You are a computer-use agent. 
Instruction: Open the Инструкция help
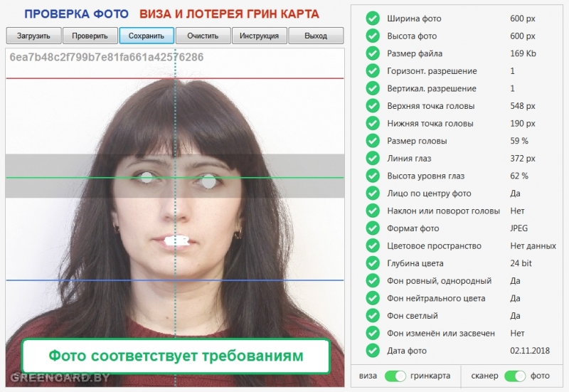pyautogui.click(x=260, y=36)
